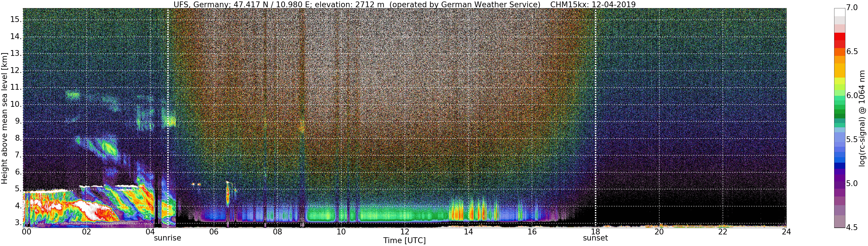This screenshot has width=868, height=246.
Task: Click the colorbar value '5.0'
Action: tap(852, 184)
